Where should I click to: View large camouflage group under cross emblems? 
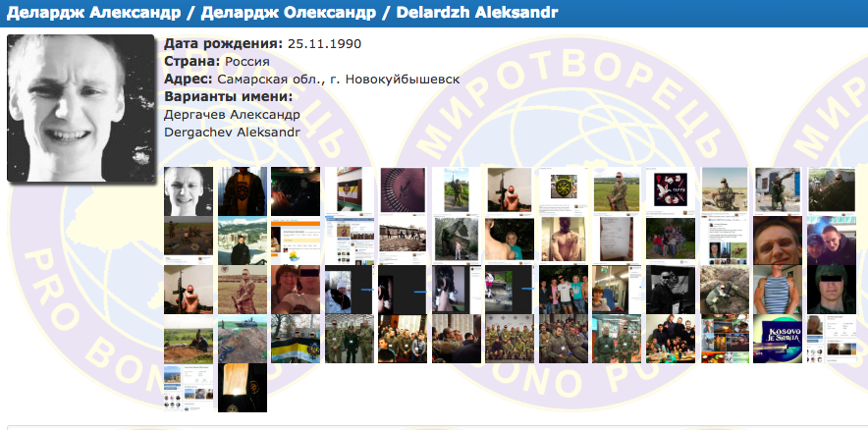[510, 339]
